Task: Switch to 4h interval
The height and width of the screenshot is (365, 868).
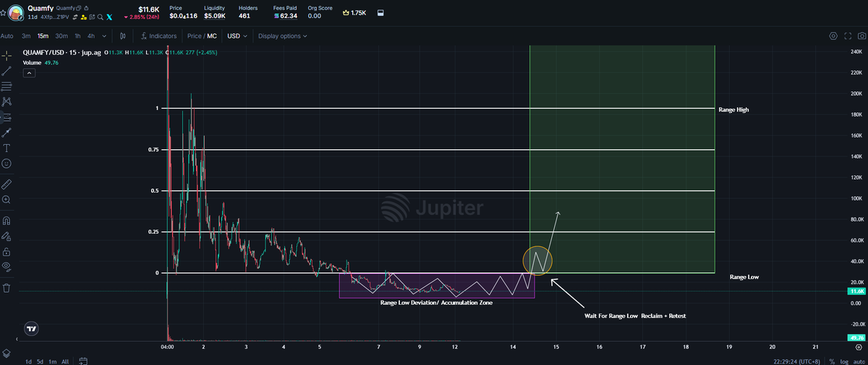Action: [91, 35]
